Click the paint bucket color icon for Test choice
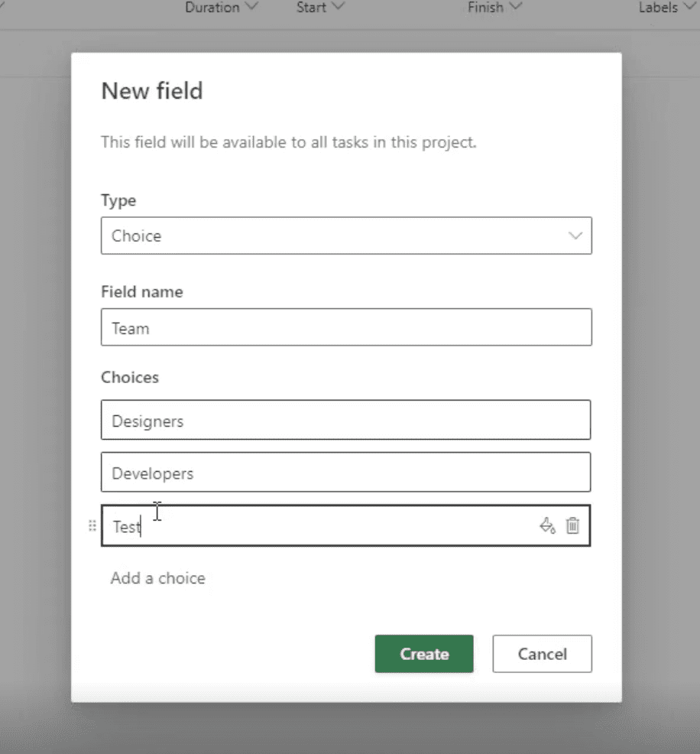 coord(547,525)
